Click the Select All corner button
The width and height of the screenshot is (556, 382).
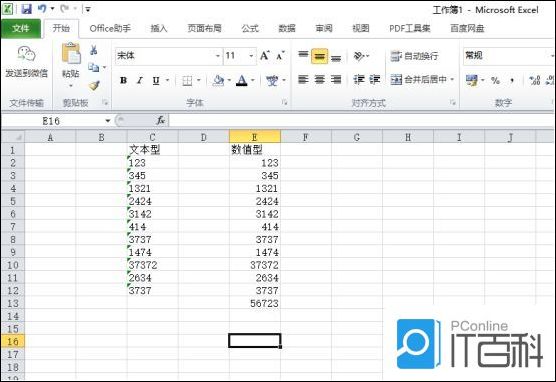click(x=13, y=137)
